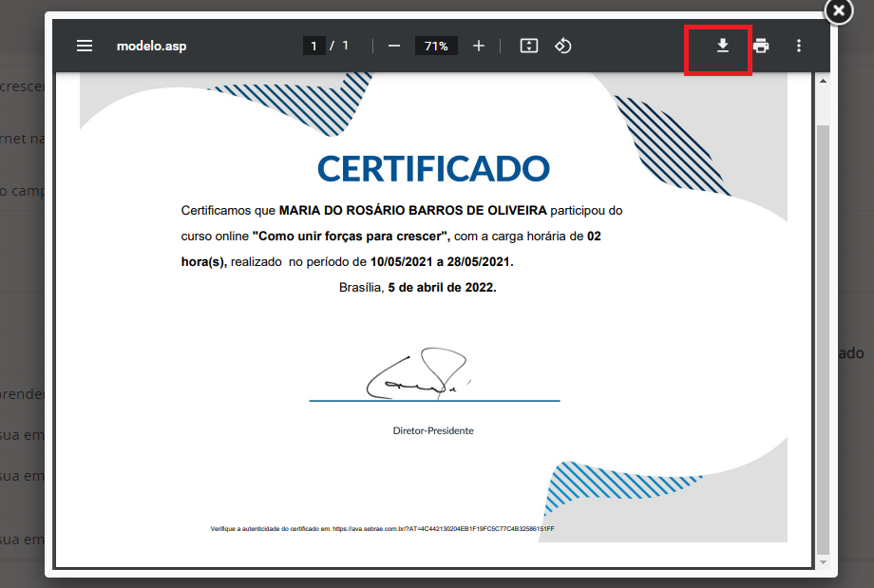Close the certificate popup window

point(838,11)
